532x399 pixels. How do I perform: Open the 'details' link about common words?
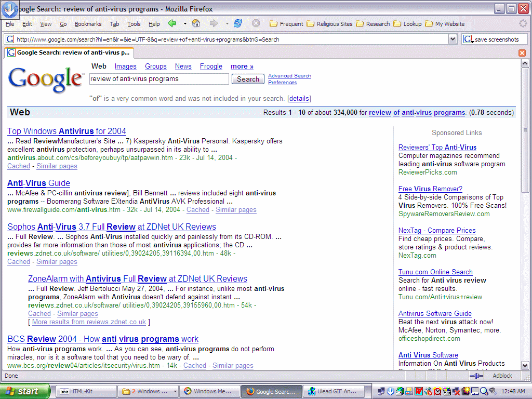[299, 98]
